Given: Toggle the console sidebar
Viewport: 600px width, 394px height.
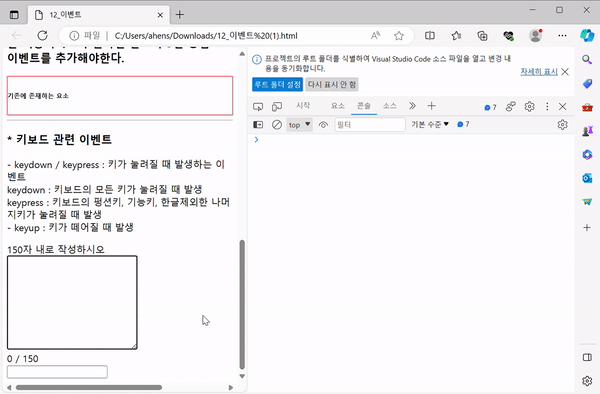Looking at the screenshot, I should (x=258, y=124).
